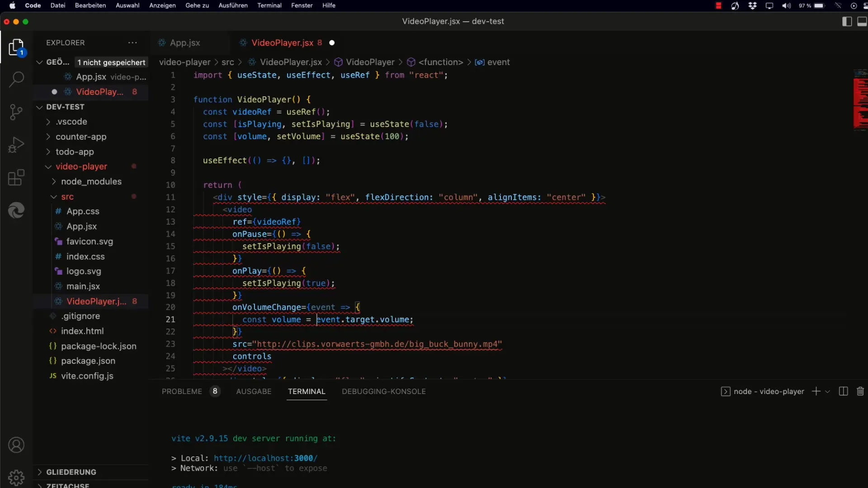Click the red recording status icon

click(718, 5)
